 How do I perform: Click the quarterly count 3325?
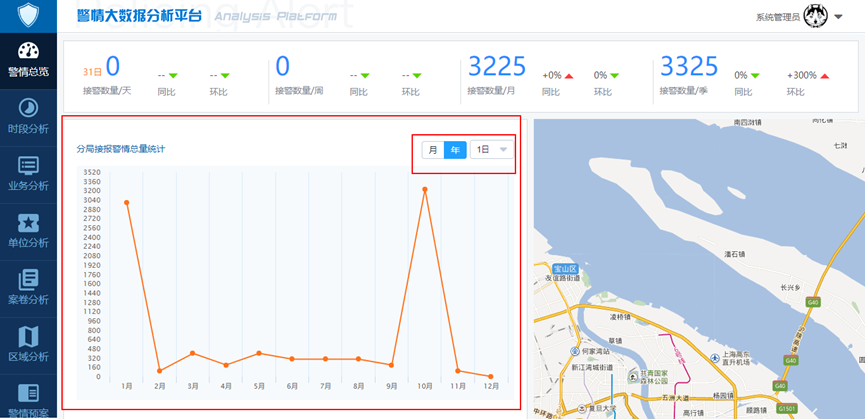pos(689,66)
